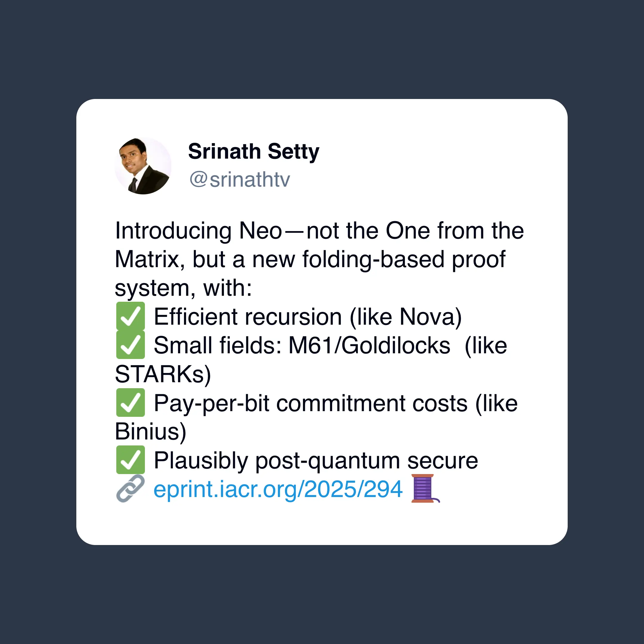Click the "system, with:" line

pos(183,288)
